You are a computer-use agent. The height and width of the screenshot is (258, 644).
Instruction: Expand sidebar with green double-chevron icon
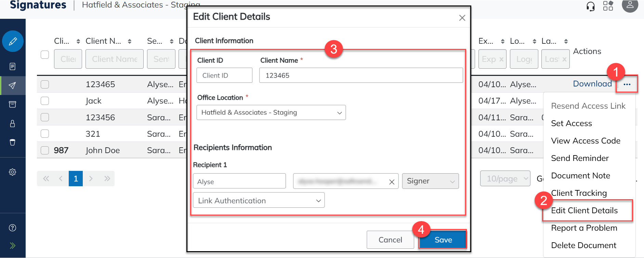coord(12,245)
